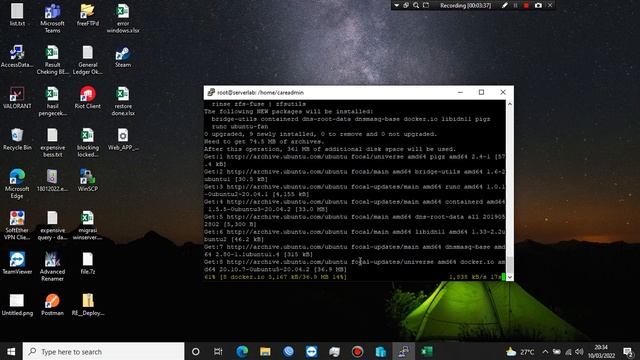Launch TeamViewer desktop shortcut
This screenshot has height=360, width=640.
pos(17,263)
